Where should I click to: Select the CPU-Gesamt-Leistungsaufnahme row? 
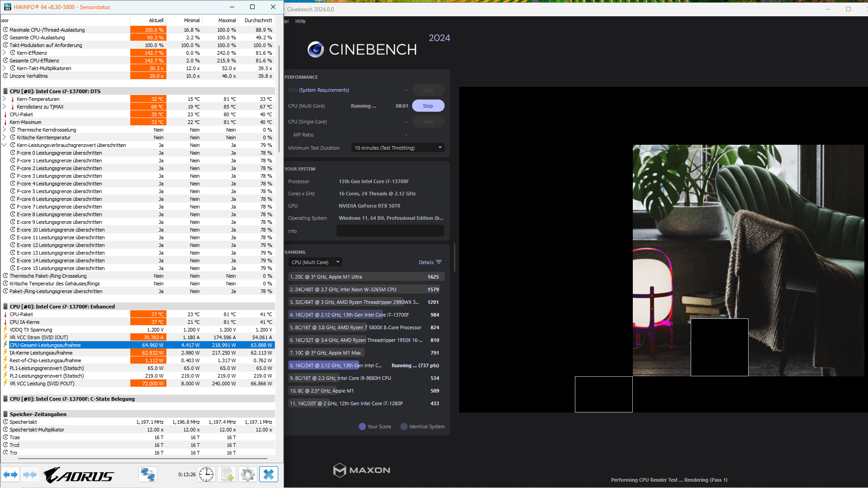(x=138, y=345)
